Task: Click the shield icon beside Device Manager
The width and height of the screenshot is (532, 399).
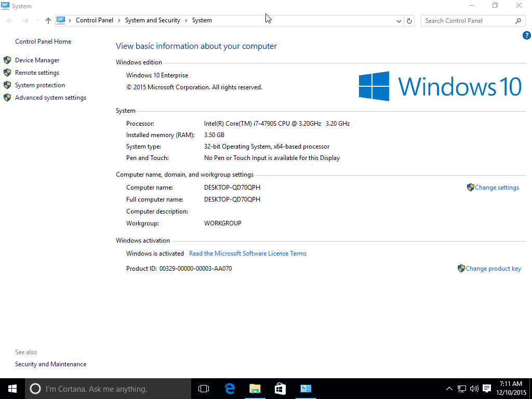Action: (7, 60)
